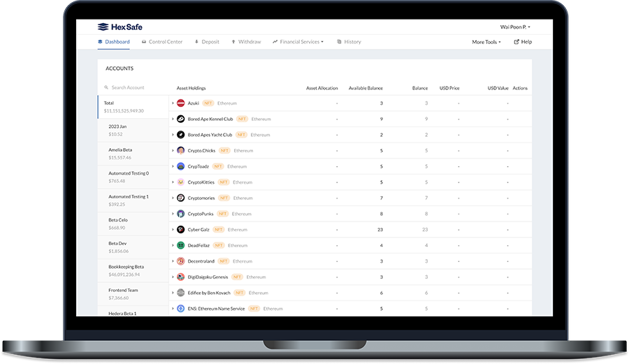Go to the Deposit tab
629x364 pixels.
[x=207, y=42]
